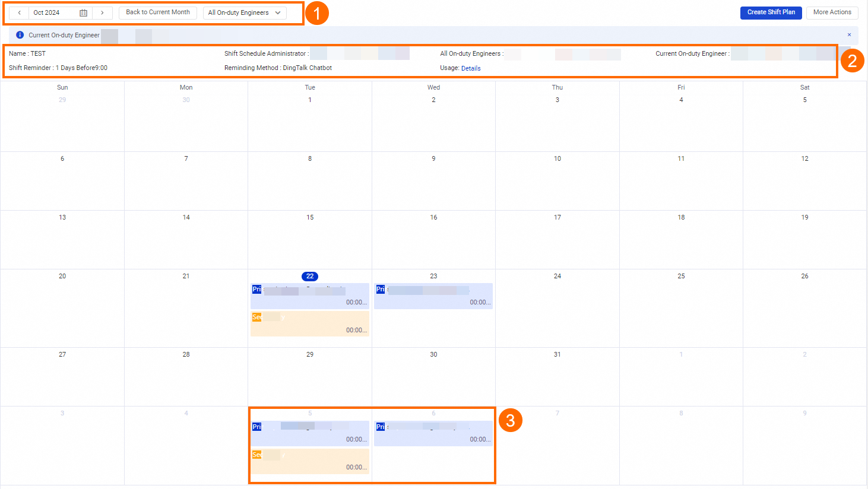Go to next month arrow
The height and width of the screenshot is (489, 868).
tap(102, 12)
